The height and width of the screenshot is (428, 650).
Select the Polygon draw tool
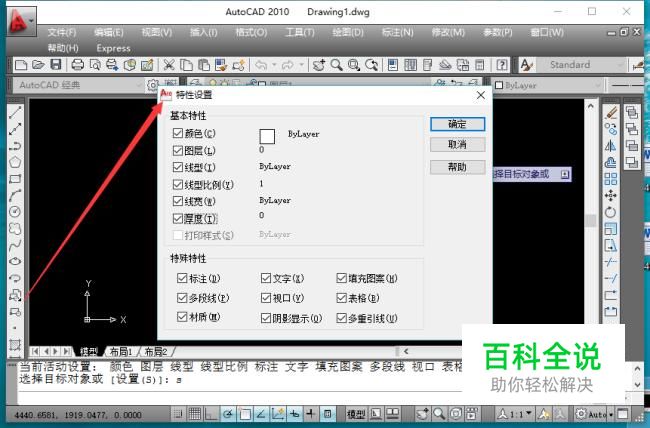(x=15, y=162)
